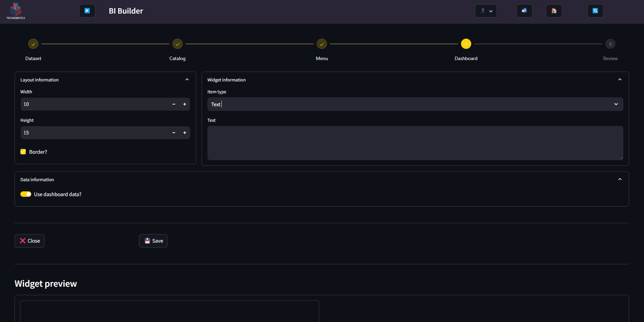Uncheck the Border? checkbox
This screenshot has width=644, height=322.
[23, 152]
